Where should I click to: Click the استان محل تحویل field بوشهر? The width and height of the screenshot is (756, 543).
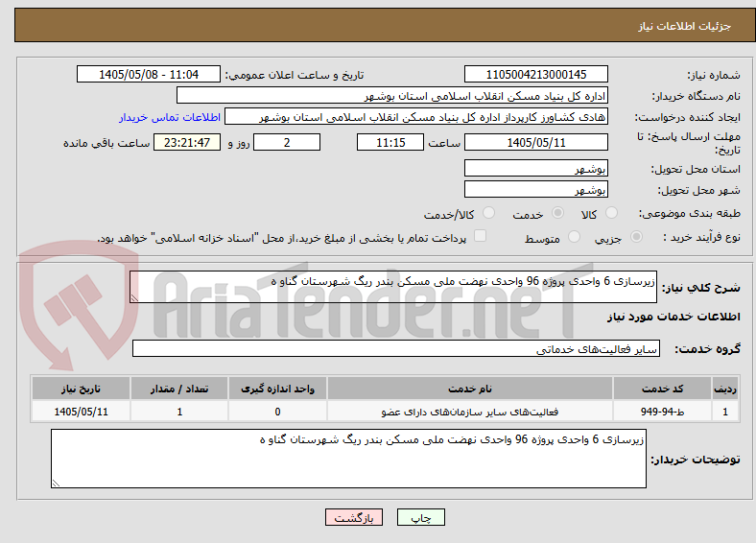point(535,168)
